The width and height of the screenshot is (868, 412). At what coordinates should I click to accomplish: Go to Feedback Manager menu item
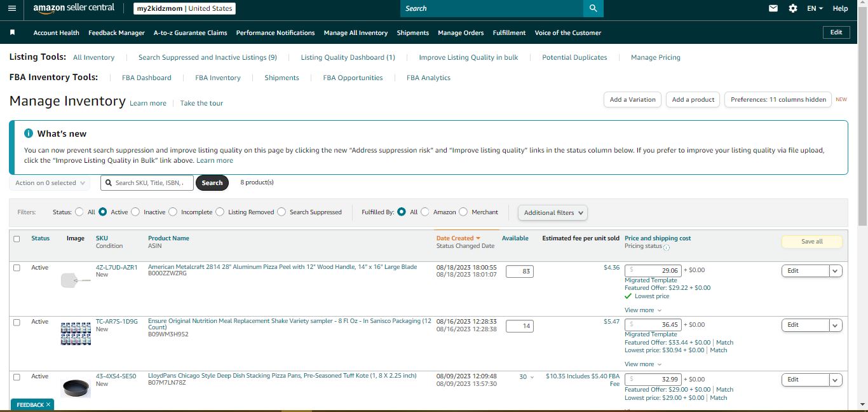(x=116, y=32)
